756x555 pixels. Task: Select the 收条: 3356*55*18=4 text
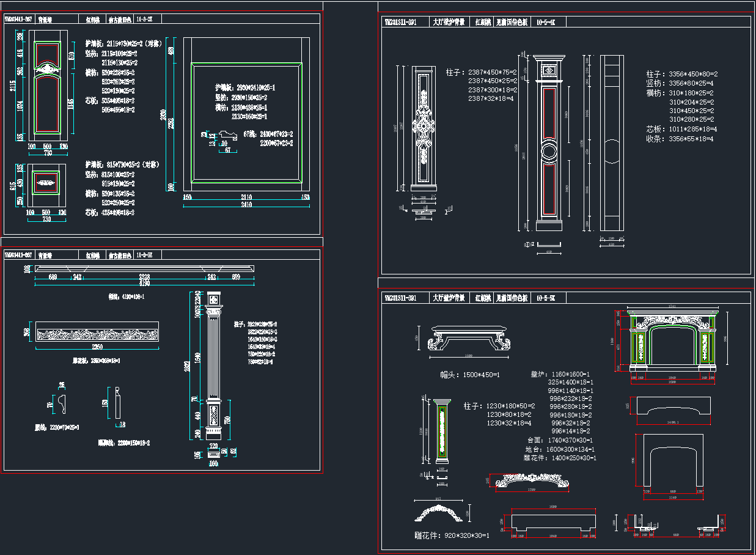[x=682, y=139]
